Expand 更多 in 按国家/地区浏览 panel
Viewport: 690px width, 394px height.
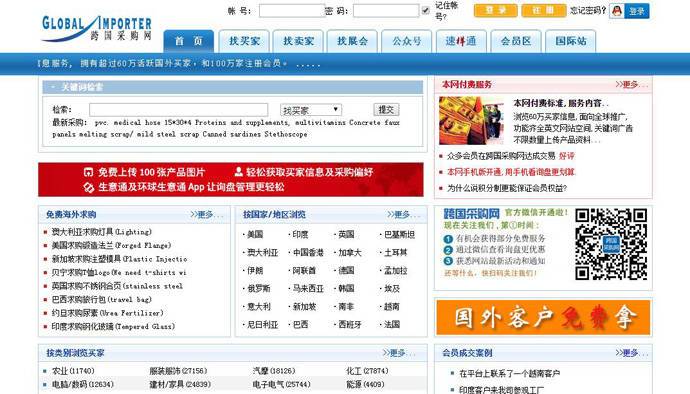pos(404,214)
